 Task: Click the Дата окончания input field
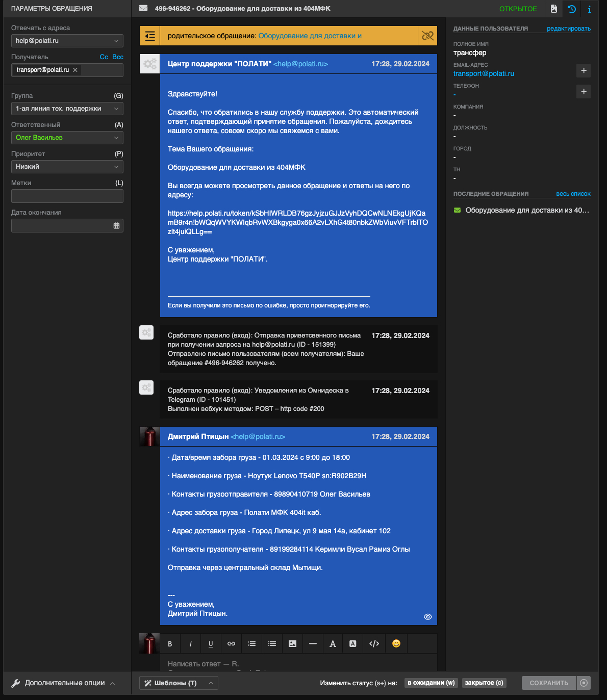pos(67,225)
